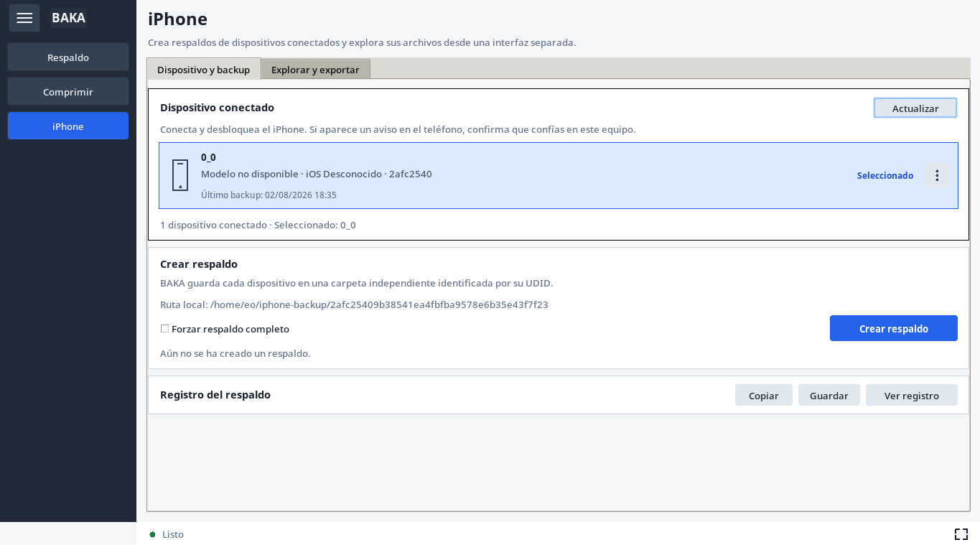Click the Modelo no disponible device details
Screen dimensions: 980x545
click(x=317, y=174)
